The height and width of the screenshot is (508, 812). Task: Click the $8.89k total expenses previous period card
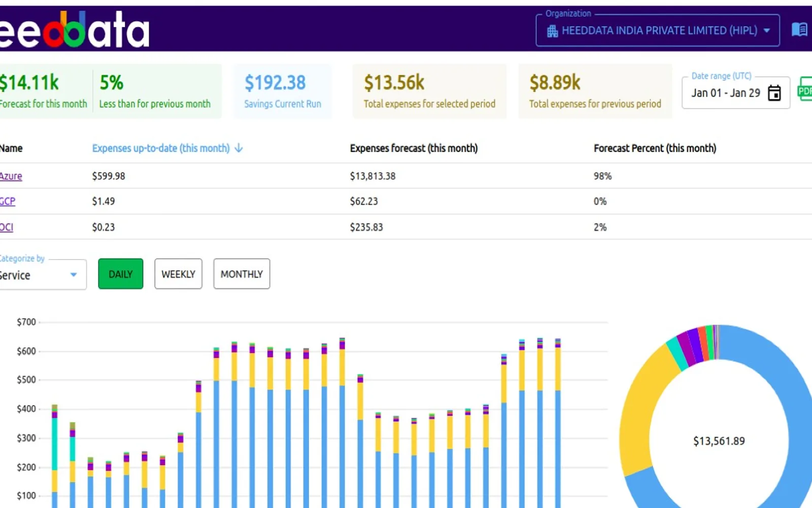click(x=595, y=91)
